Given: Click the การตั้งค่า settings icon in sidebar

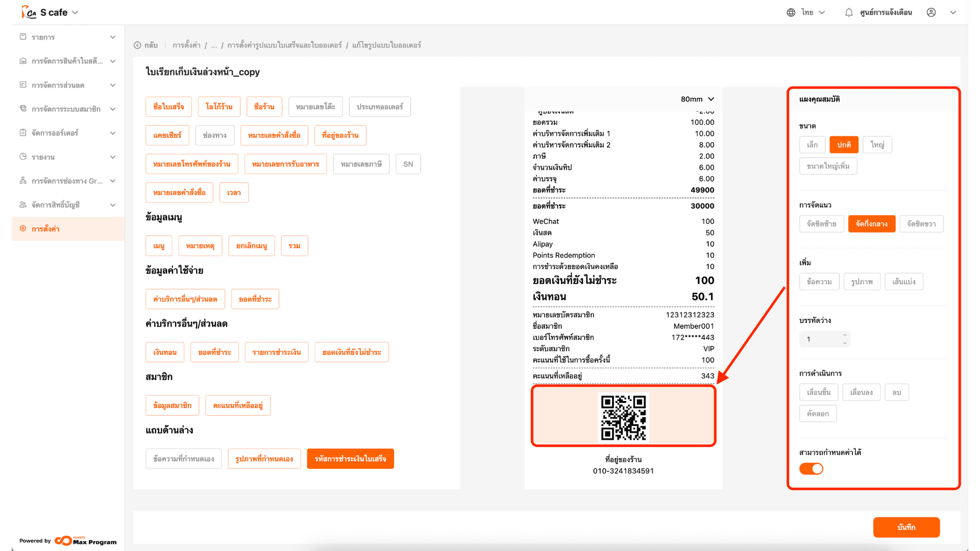Looking at the screenshot, I should click(23, 229).
